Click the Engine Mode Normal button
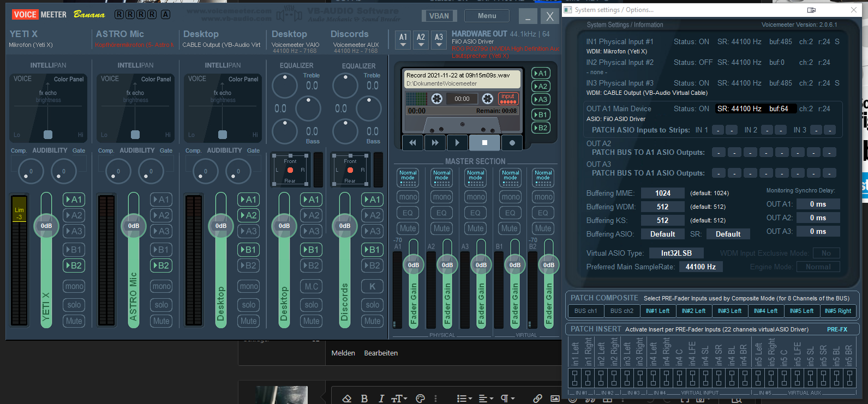 [818, 267]
